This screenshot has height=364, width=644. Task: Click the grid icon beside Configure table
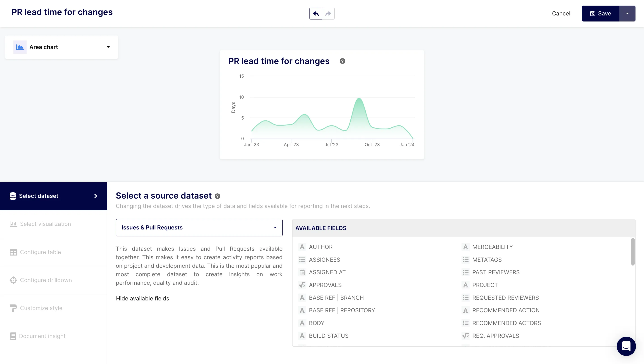click(x=13, y=252)
